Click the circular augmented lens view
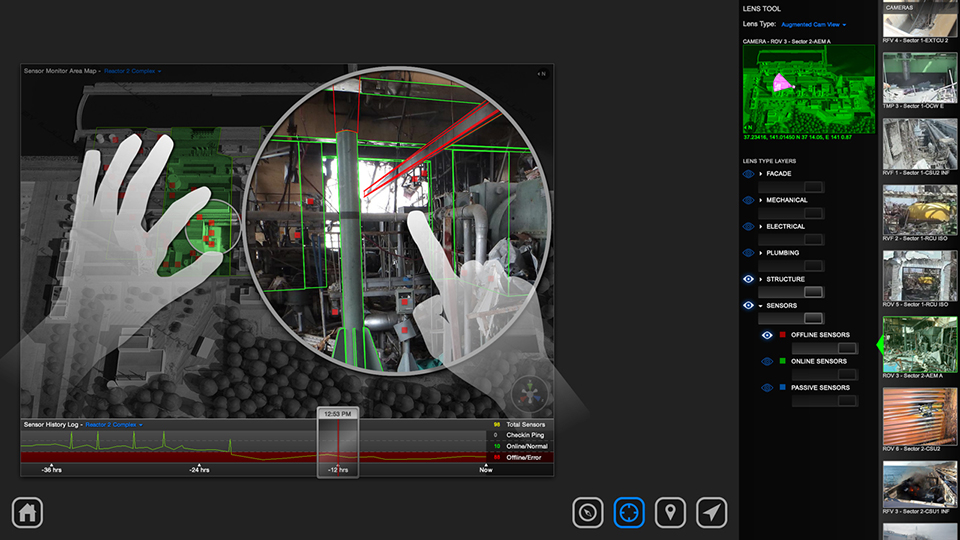The height and width of the screenshot is (540, 960). [x=398, y=220]
